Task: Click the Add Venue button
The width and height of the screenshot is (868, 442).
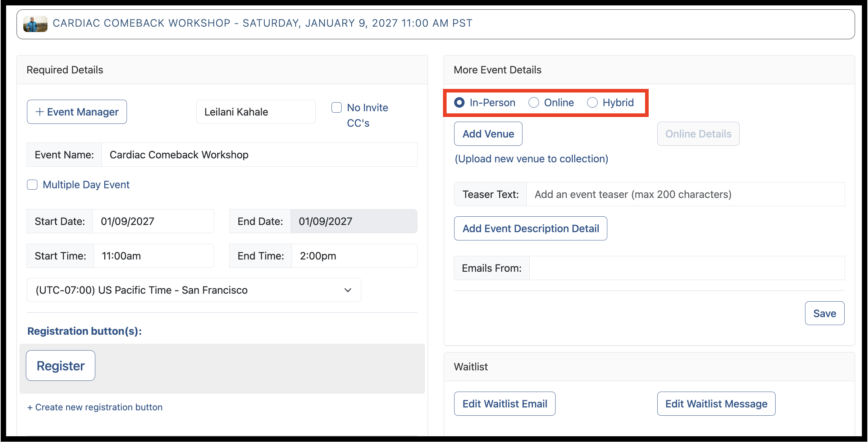Action: click(x=488, y=134)
